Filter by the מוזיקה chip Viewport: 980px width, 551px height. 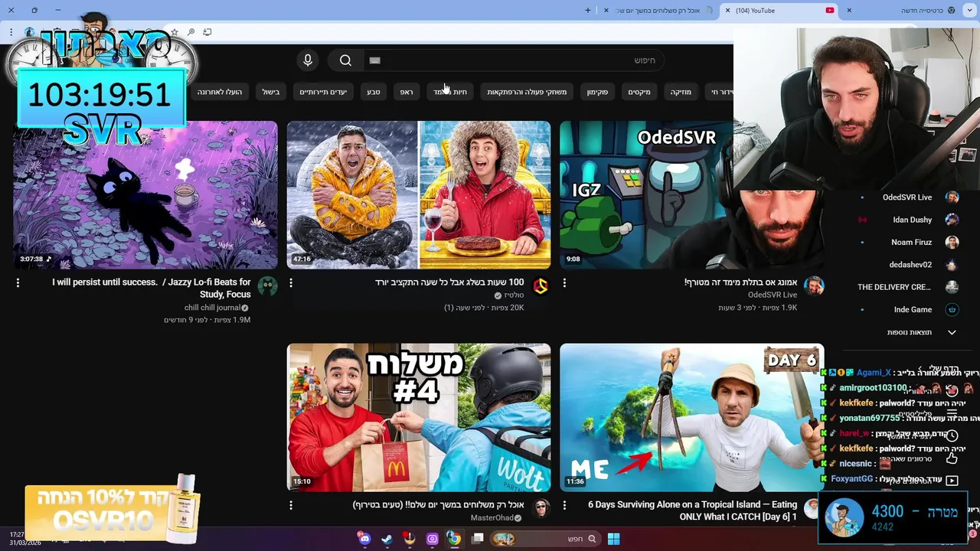[681, 92]
